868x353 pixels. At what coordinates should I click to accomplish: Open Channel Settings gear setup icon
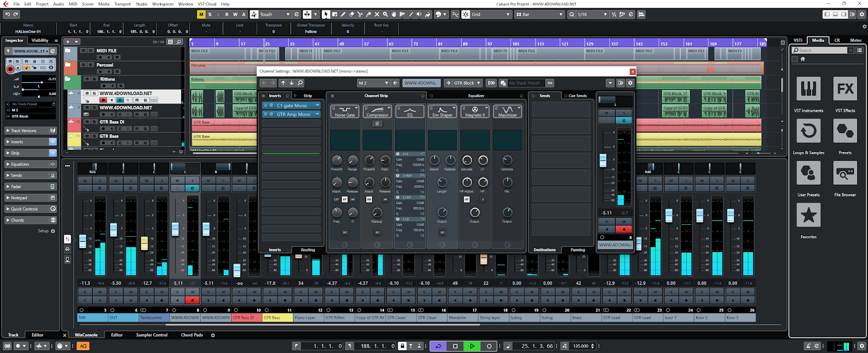click(x=630, y=83)
